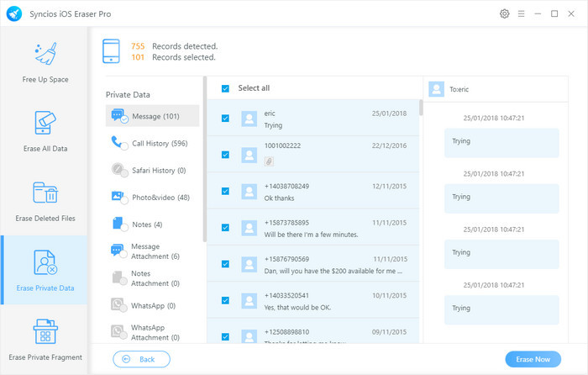
Task: Switch to Erase Deleted Files tab
Action: tap(45, 201)
